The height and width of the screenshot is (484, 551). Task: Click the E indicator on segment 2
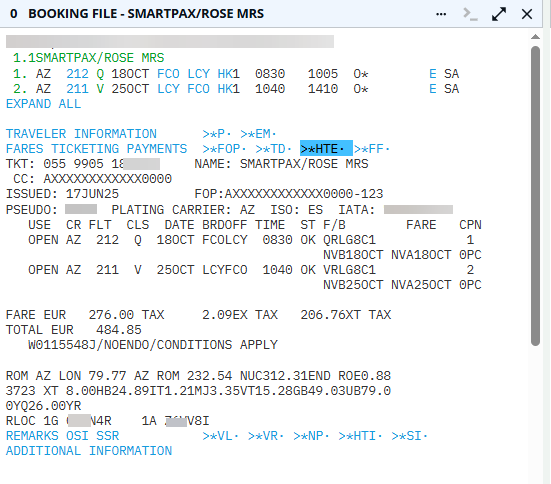[433, 89]
